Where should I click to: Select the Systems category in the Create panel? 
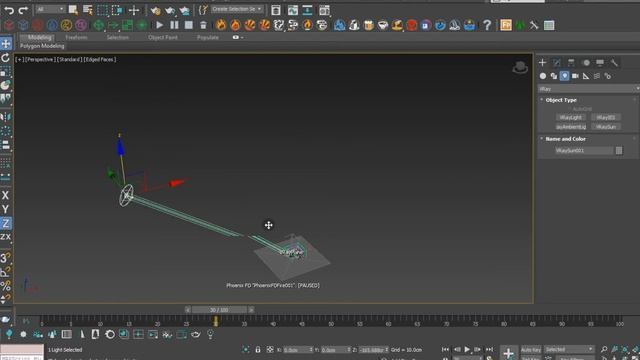coord(607,76)
